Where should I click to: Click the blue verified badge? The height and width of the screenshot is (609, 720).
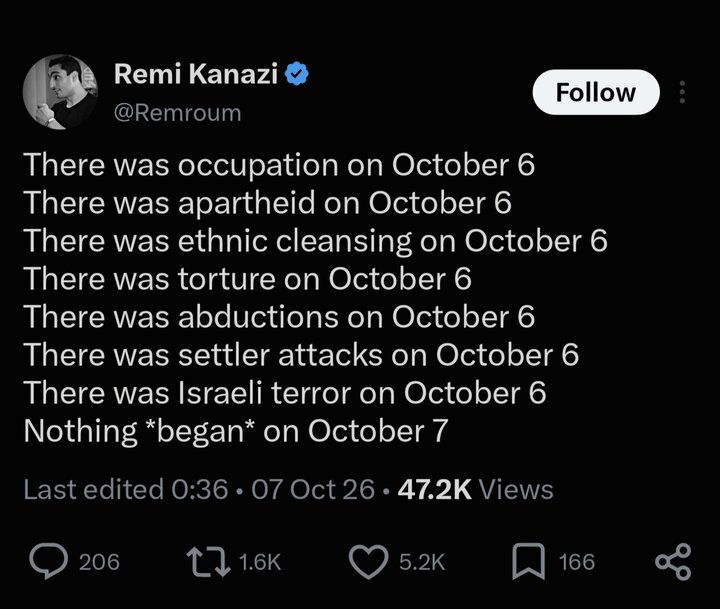coord(297,74)
